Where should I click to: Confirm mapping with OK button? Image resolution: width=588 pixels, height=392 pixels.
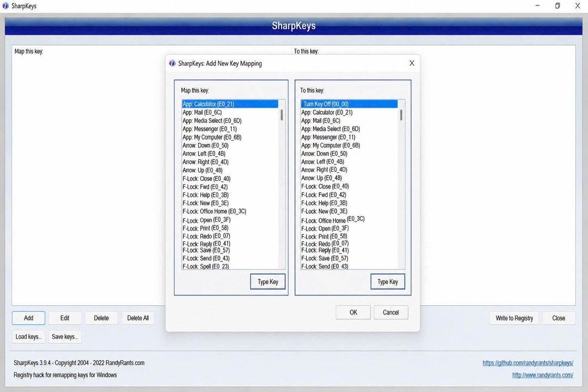click(353, 312)
